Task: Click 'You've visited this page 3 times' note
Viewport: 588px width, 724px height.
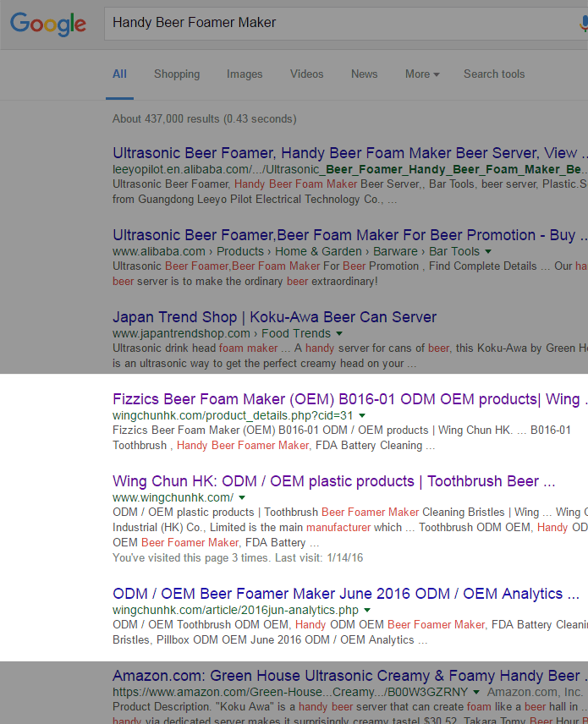Action: (238, 557)
